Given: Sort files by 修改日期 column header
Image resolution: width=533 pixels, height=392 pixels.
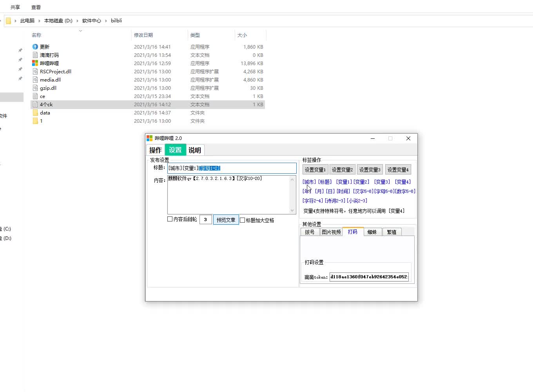Looking at the screenshot, I should click(x=160, y=35).
